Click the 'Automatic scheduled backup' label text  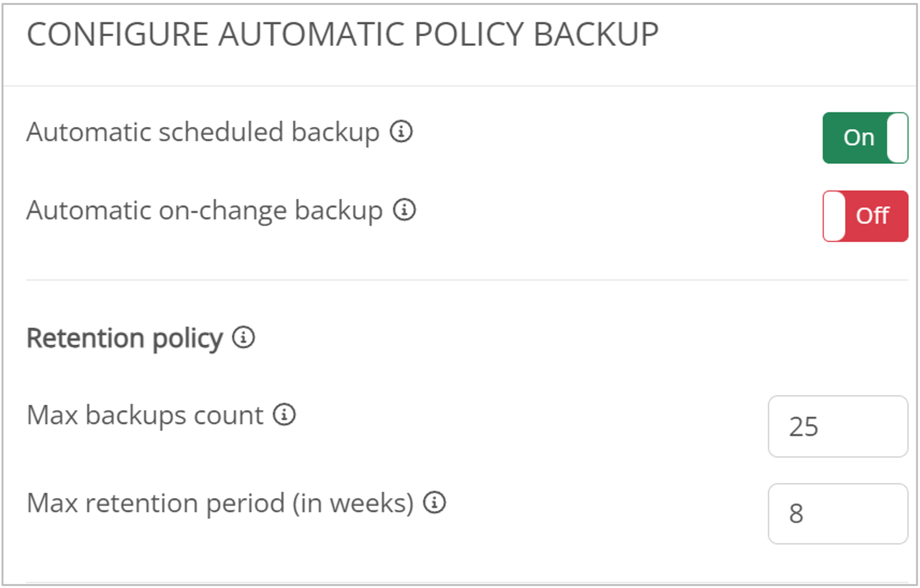[203, 132]
